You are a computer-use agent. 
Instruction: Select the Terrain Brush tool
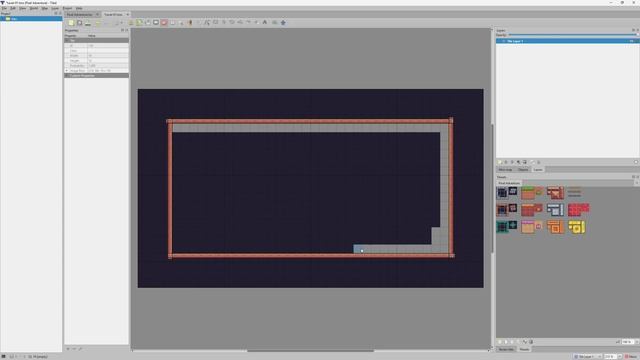pos(139,22)
